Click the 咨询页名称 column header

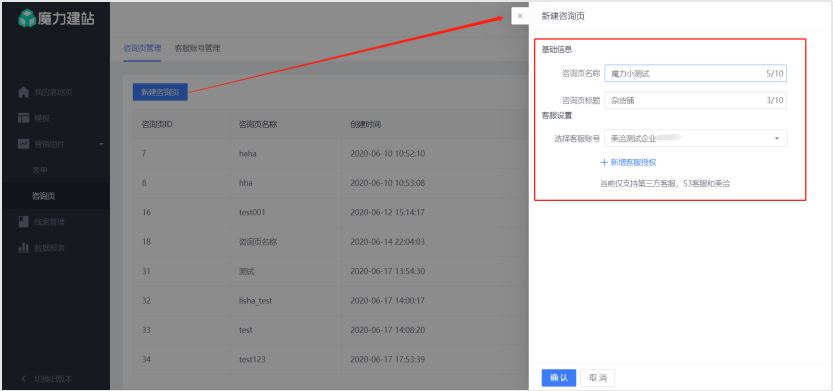pos(258,125)
